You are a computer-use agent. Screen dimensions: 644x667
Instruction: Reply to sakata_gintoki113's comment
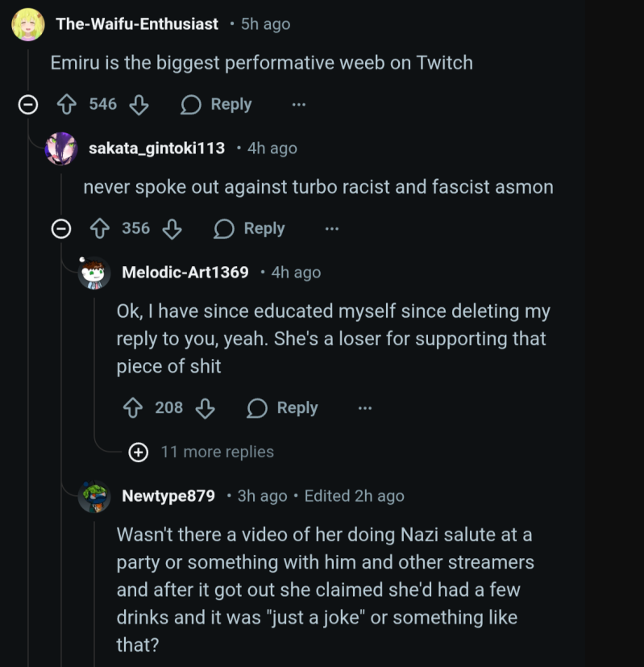(x=250, y=229)
